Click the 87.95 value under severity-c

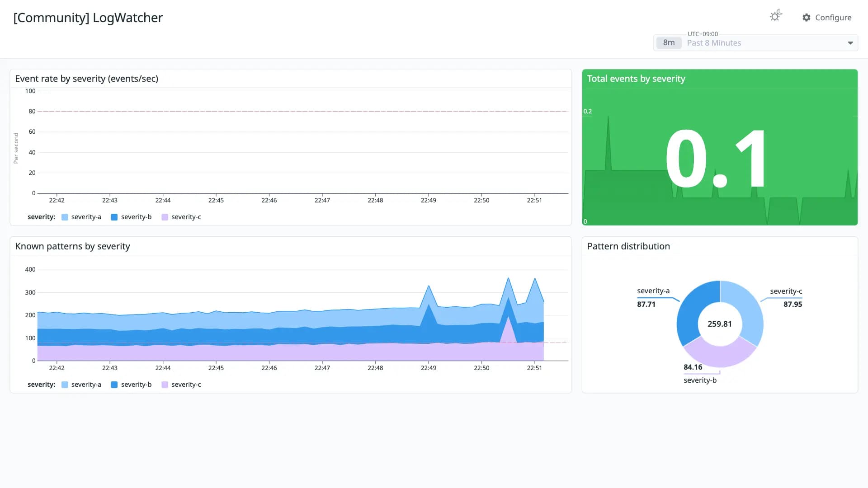click(793, 304)
